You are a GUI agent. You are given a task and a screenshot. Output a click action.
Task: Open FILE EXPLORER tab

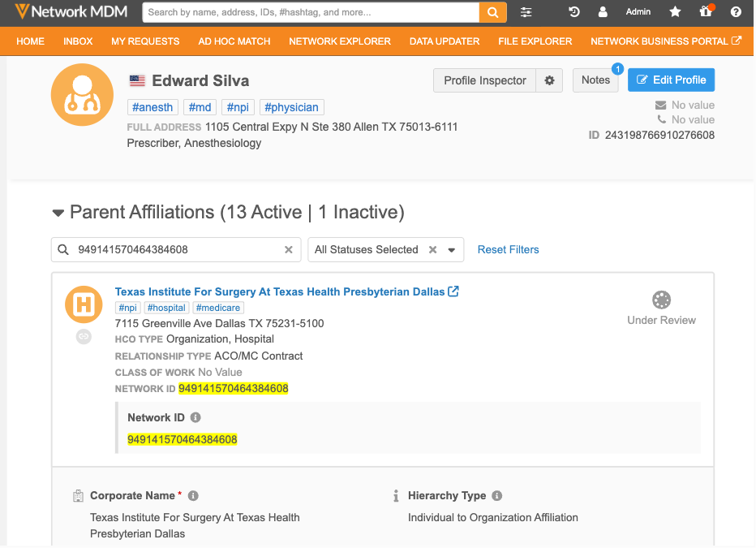tap(535, 41)
